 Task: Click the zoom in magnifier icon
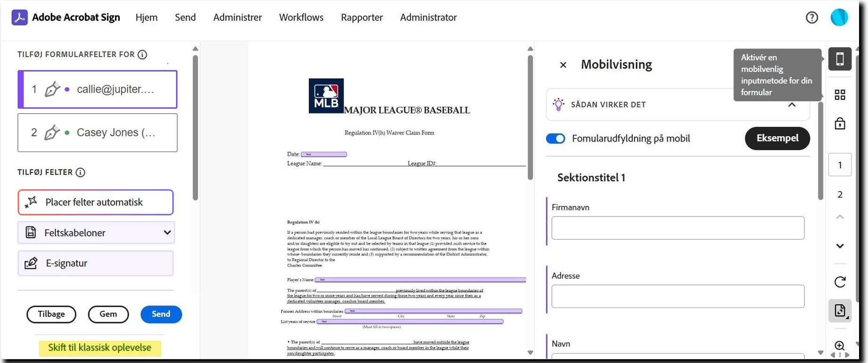click(x=839, y=346)
